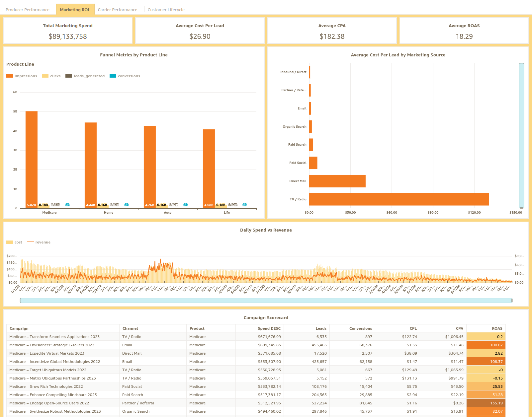Select the TV / Radio bar in the chart
532x417 pixels.
399,199
